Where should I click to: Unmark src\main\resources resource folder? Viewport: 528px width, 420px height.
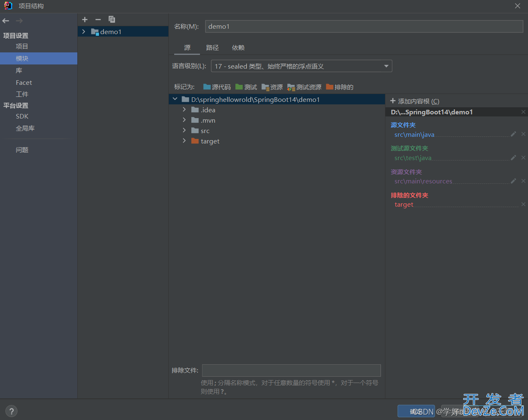tap(523, 181)
